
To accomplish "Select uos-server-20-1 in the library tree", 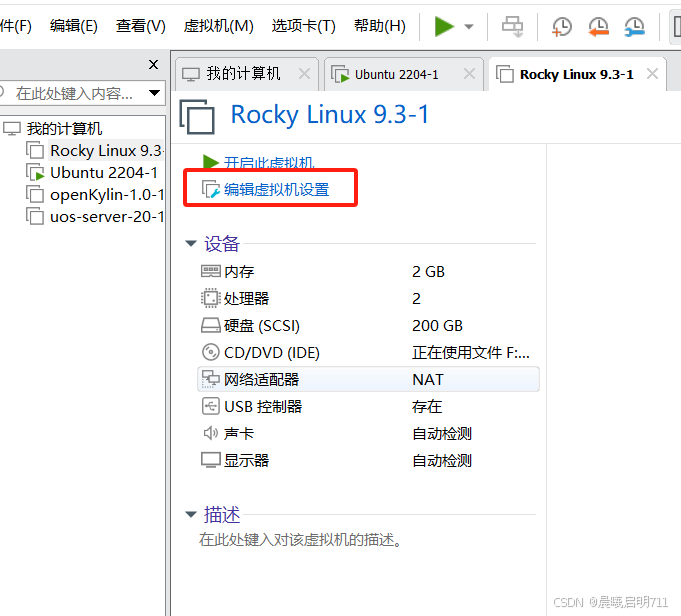I will pos(107,217).
